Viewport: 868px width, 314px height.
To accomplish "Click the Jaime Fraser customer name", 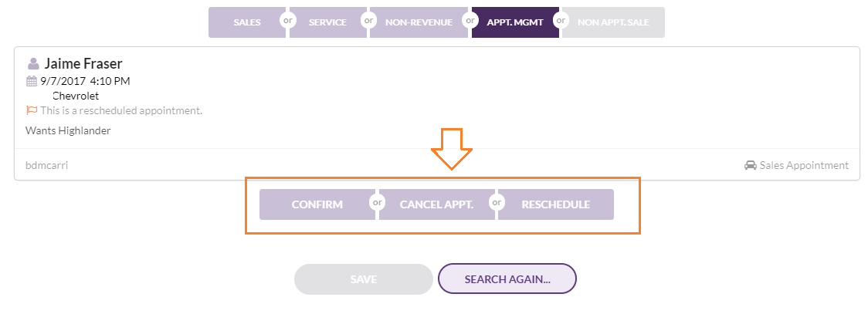I will coord(83,63).
